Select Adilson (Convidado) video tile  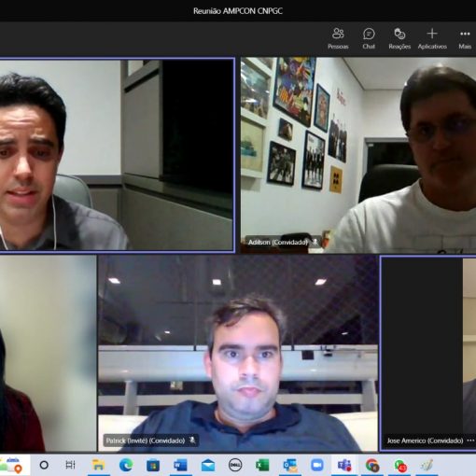pos(358,155)
